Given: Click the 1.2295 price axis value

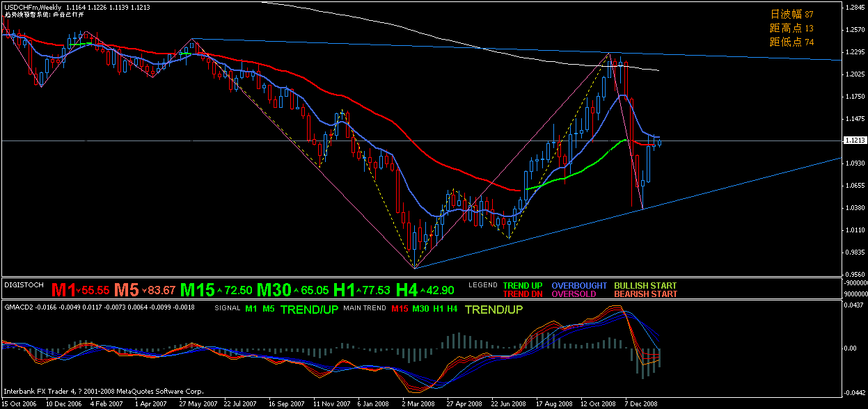Looking at the screenshot, I should click(854, 51).
